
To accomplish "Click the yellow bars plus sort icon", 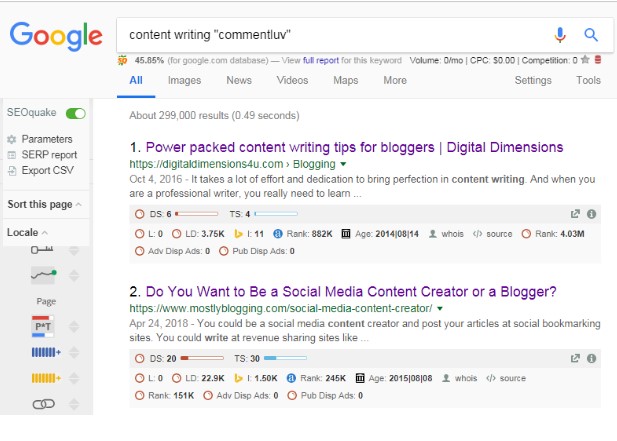I will [46, 378].
